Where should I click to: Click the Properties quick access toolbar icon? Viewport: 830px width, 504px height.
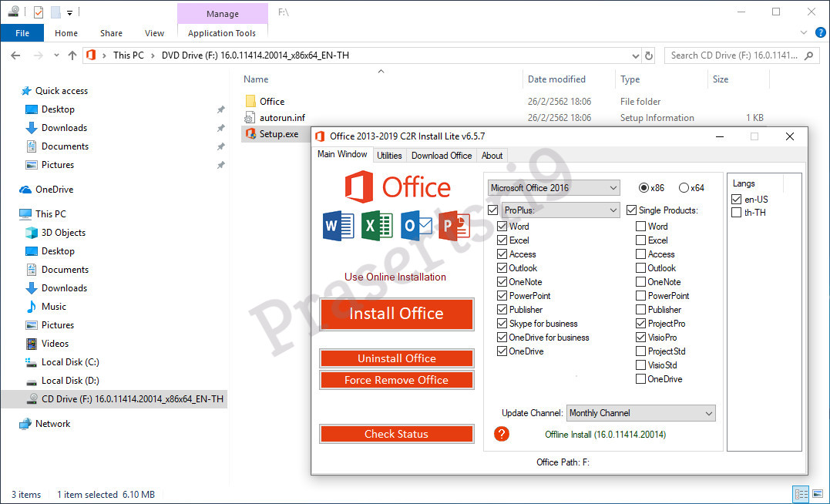[x=38, y=12]
